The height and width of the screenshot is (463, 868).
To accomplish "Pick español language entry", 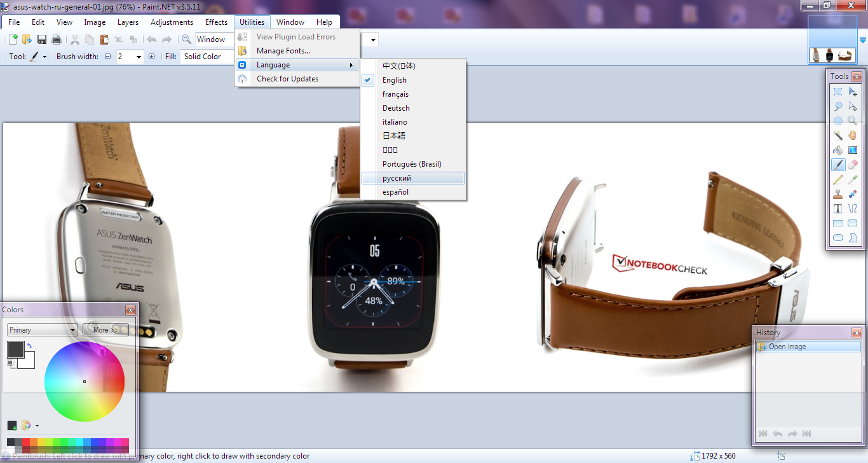I will coord(413,192).
